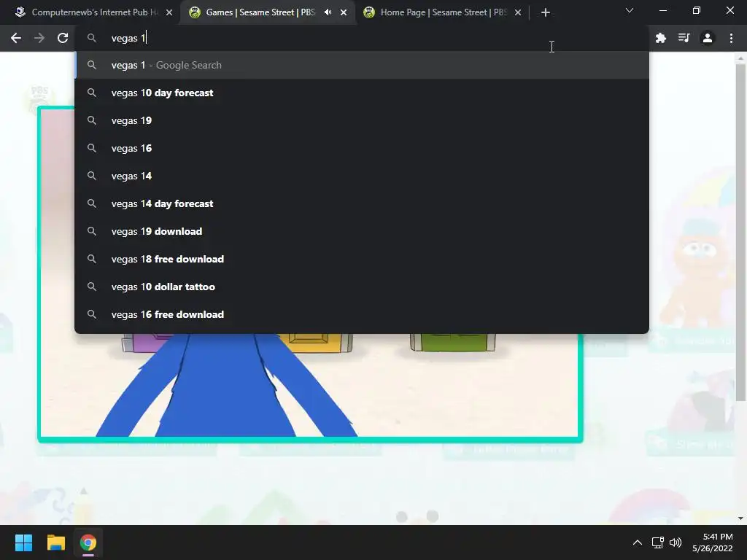Open the volume tray icon
The width and height of the screenshot is (747, 560).
tap(675, 542)
